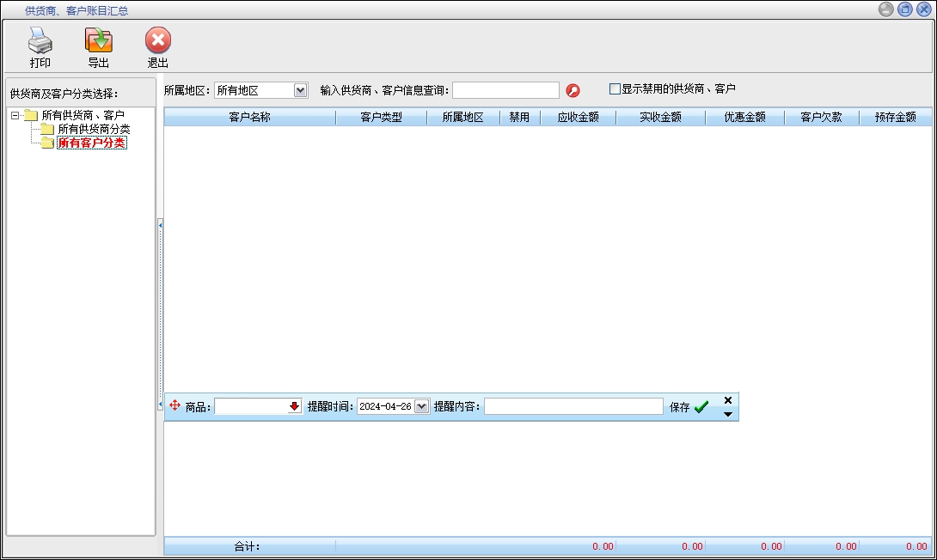Collapse the 所有供货商、客户 tree node

point(15,115)
